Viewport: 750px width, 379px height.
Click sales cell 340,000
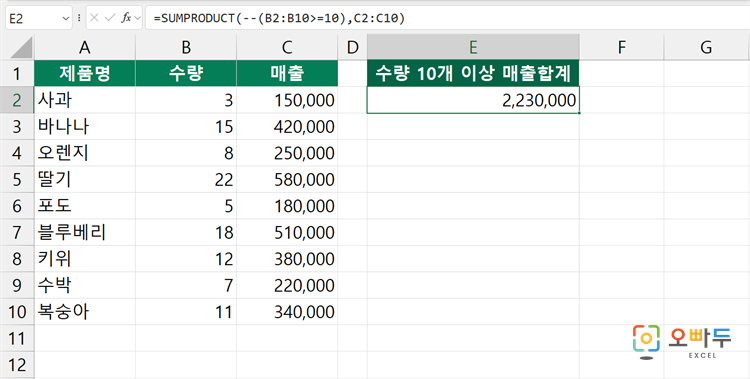(287, 312)
